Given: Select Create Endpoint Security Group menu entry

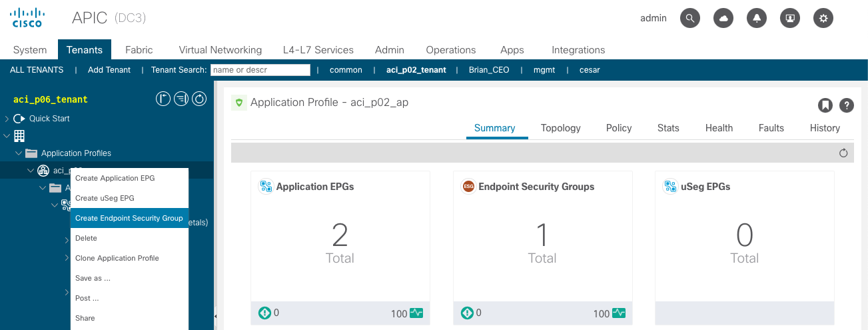Looking at the screenshot, I should pos(129,218).
